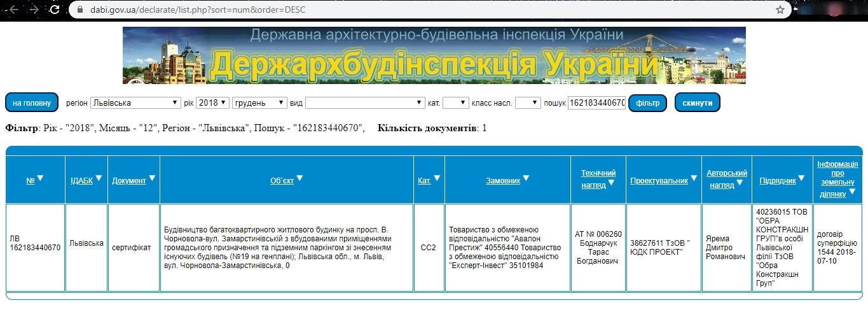Click the padlock site security icon
This screenshot has height=312, width=868.
pos(79,10)
